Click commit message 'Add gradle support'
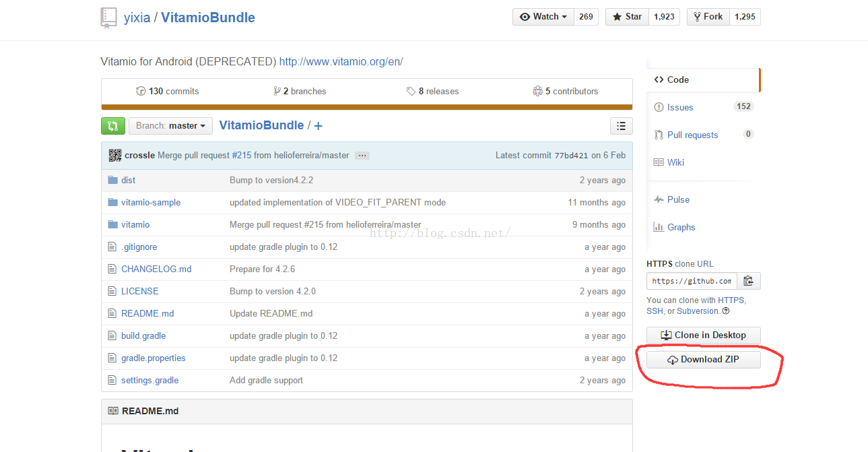 [x=266, y=380]
